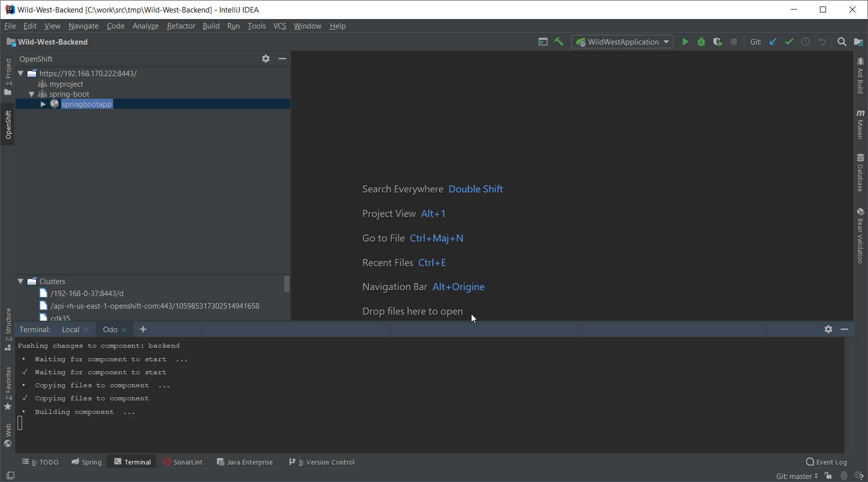Screen dimensions: 868x482
Task: Click the lock icon in status bar
Action: [x=828, y=475]
